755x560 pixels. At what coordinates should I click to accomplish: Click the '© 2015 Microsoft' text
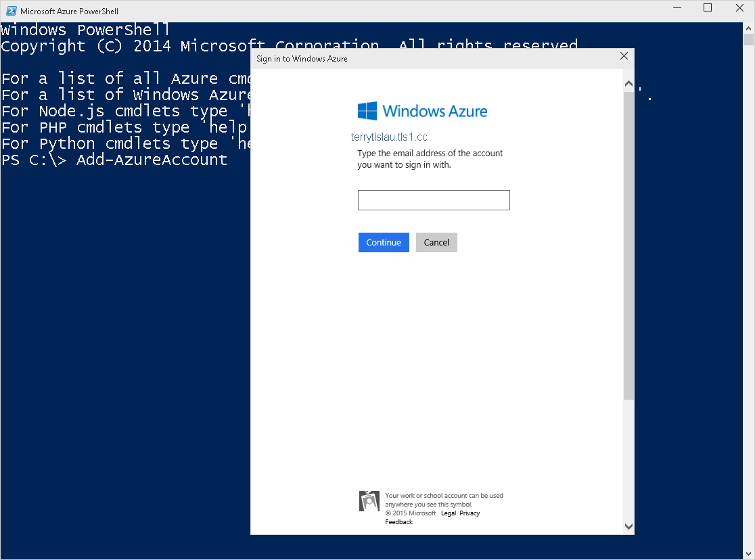pyautogui.click(x=410, y=513)
